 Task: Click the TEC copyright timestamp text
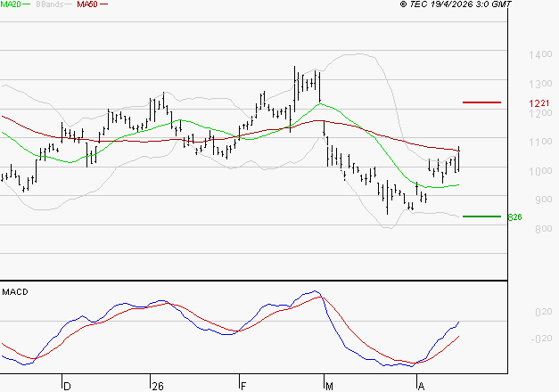point(458,5)
